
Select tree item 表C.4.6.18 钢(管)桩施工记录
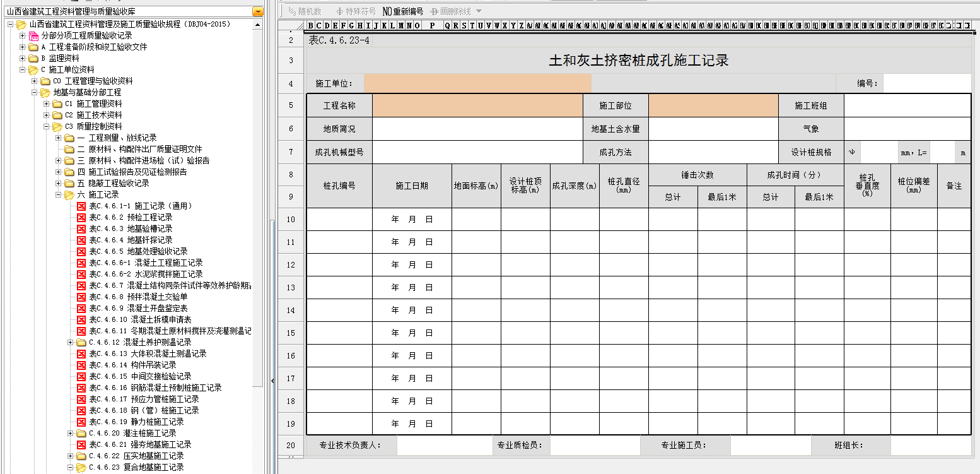[144, 410]
